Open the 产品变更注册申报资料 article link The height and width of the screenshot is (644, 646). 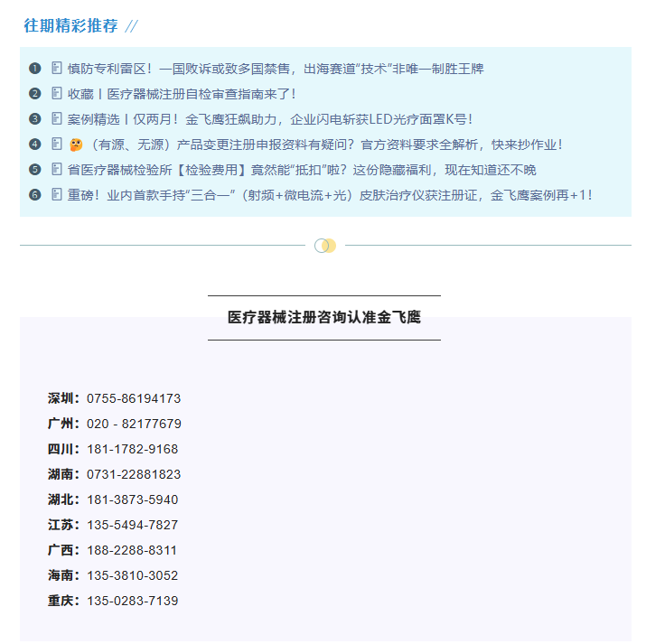(x=325, y=145)
